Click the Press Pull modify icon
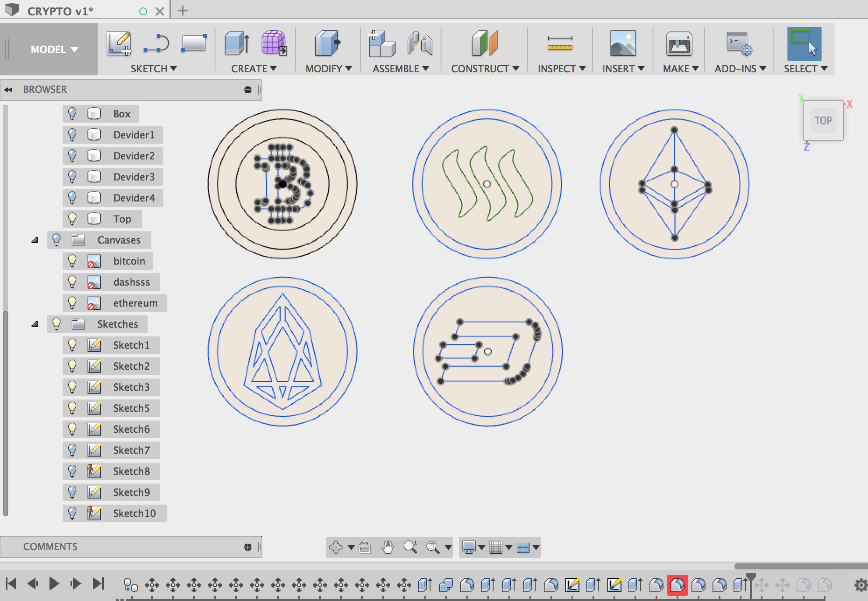The image size is (868, 601). click(328, 43)
